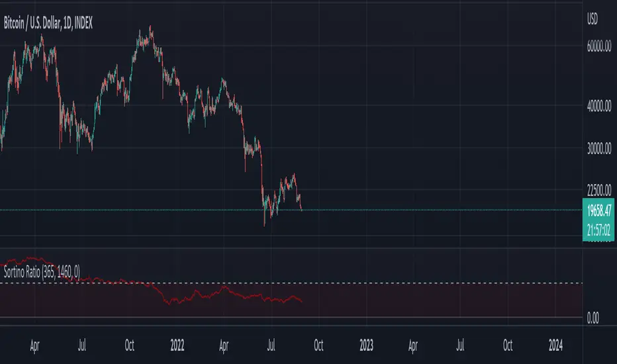Click the 2023 label on time axis
Screen dimensions: 617x364
click(x=366, y=345)
